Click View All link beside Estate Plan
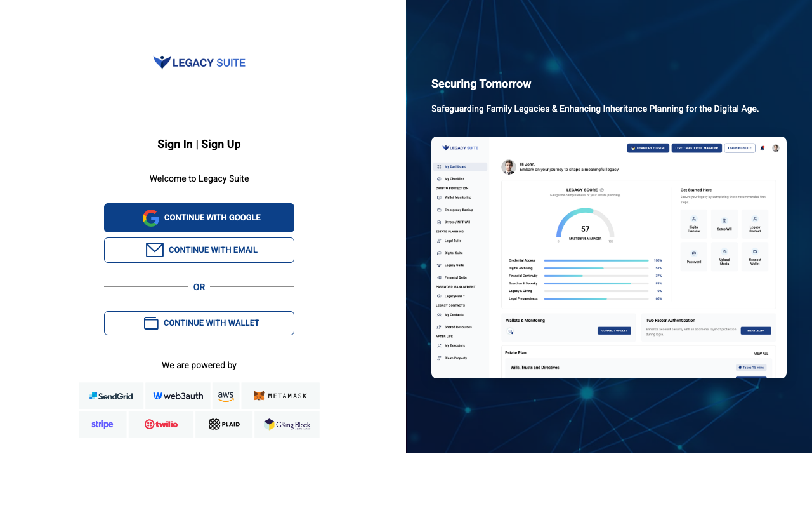The width and height of the screenshot is (812, 508). tap(761, 354)
